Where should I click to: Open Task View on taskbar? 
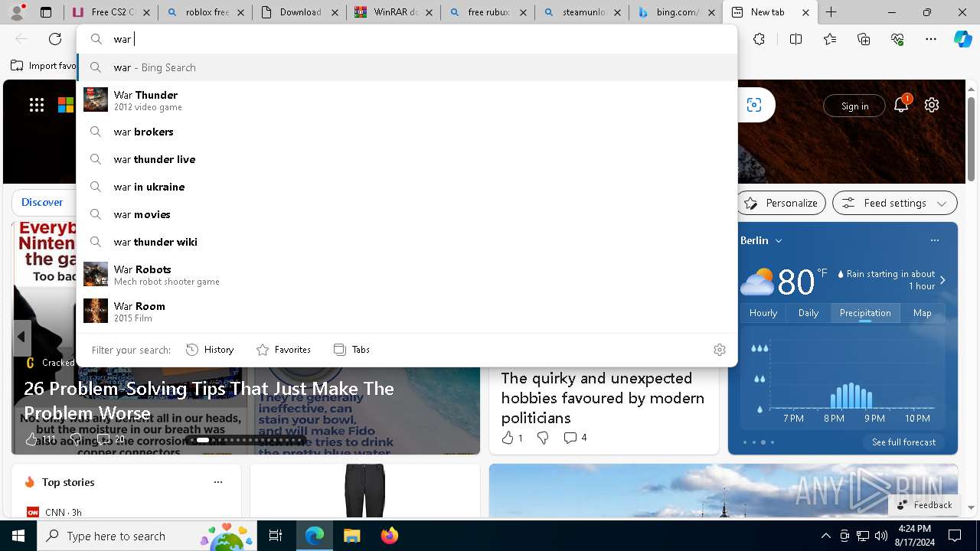276,536
